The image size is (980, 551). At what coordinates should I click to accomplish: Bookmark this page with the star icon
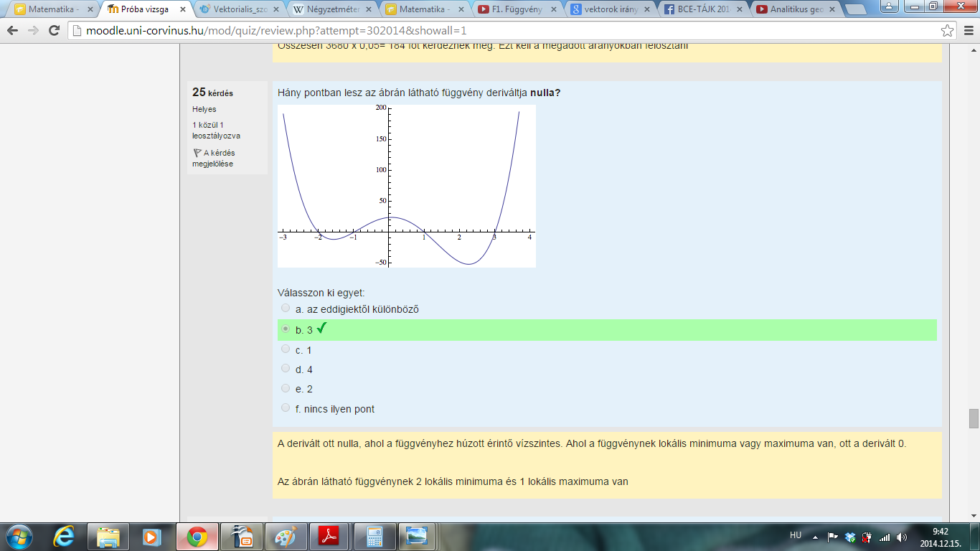(948, 31)
